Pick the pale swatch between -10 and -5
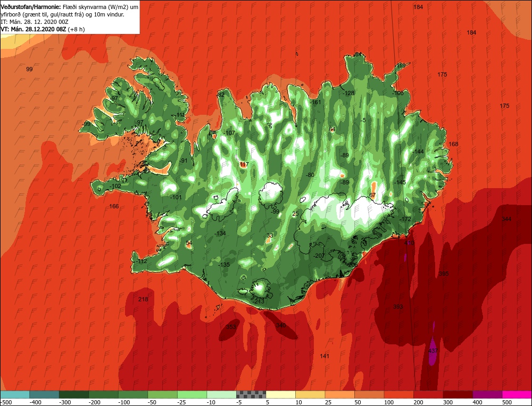This screenshot has width=532, height=406. point(221,394)
